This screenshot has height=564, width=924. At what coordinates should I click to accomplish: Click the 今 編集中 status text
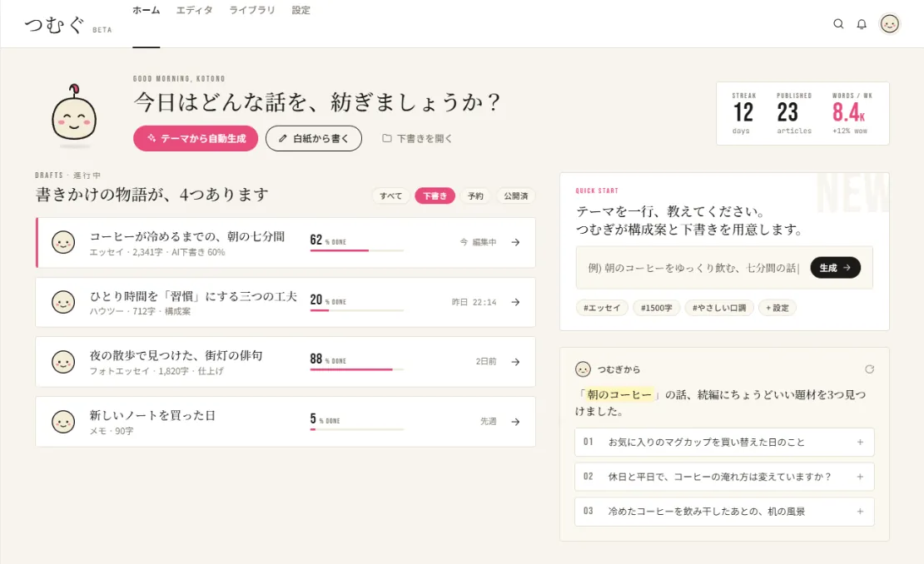coord(478,242)
